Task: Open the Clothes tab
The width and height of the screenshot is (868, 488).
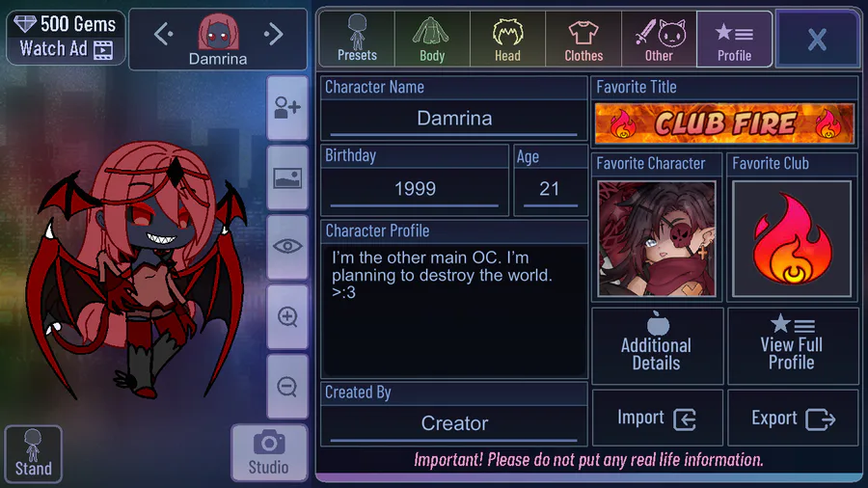Action: click(x=583, y=39)
